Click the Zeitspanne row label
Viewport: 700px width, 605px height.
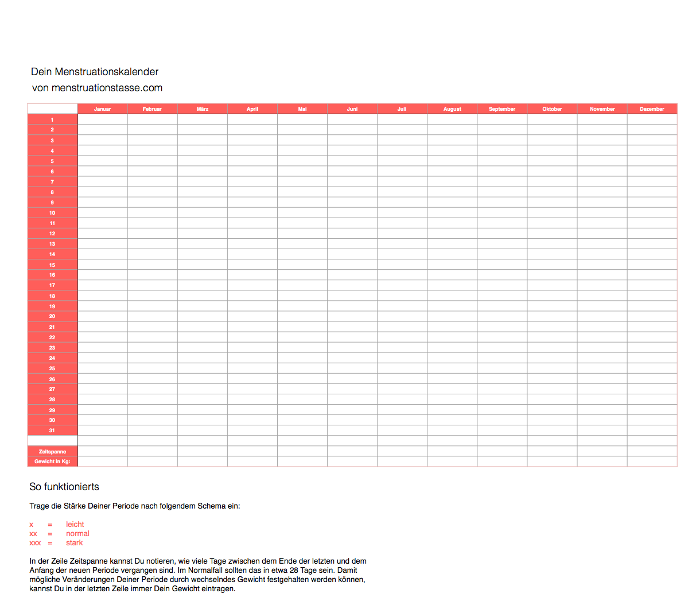click(x=52, y=452)
